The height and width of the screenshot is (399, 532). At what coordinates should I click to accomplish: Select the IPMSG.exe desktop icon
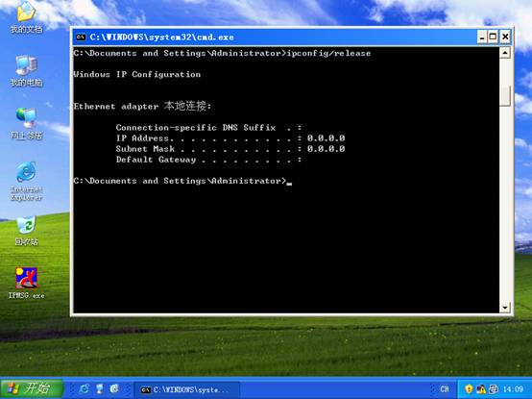pos(26,284)
